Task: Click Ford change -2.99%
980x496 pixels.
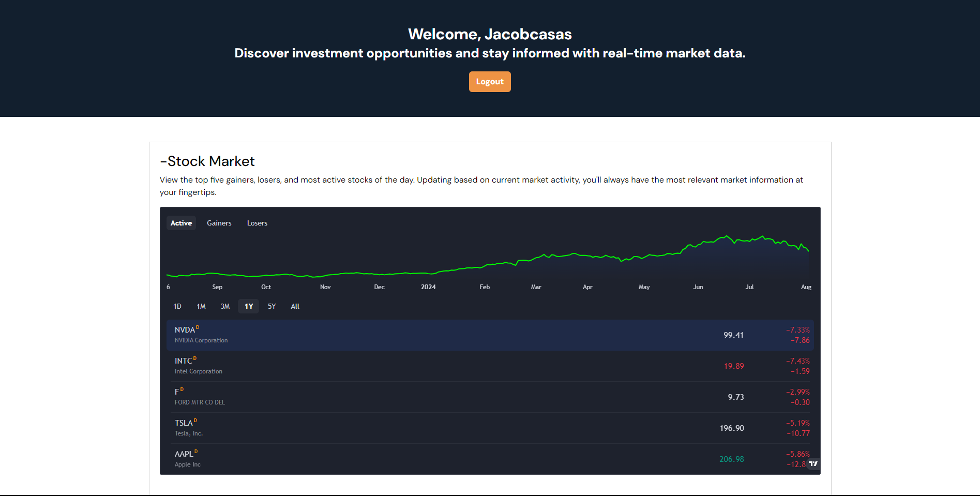Action: tap(798, 392)
